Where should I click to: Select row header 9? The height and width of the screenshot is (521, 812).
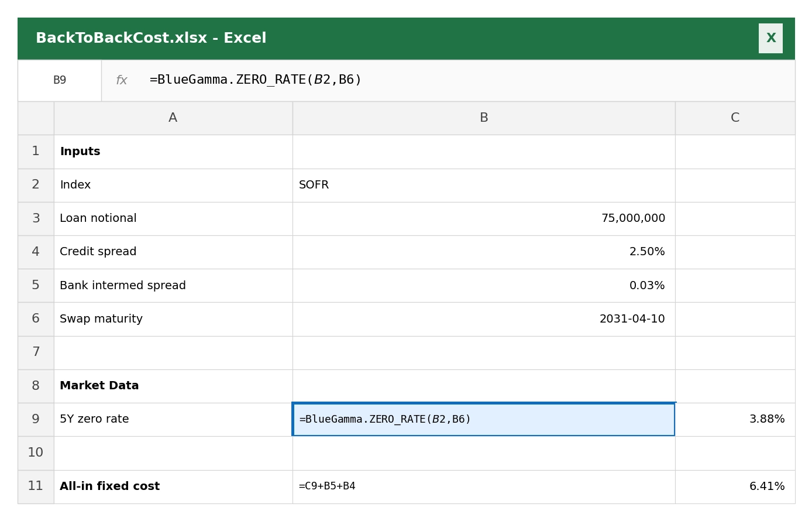click(36, 419)
